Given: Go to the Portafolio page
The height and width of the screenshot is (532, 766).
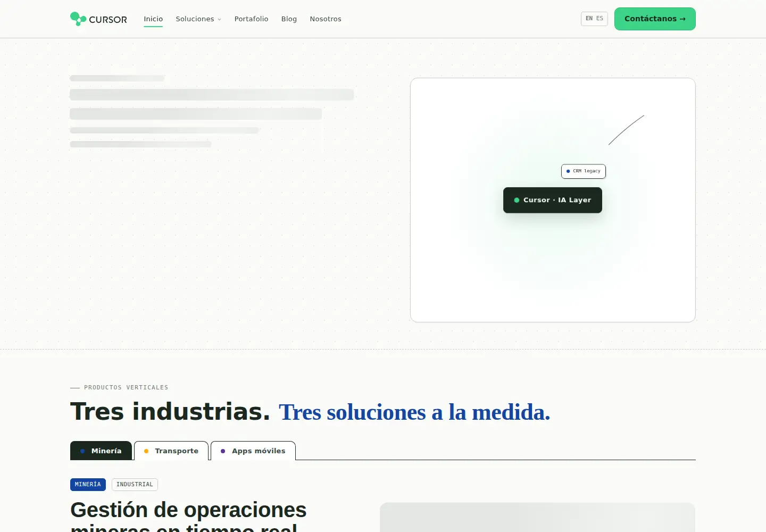Looking at the screenshot, I should pos(251,19).
